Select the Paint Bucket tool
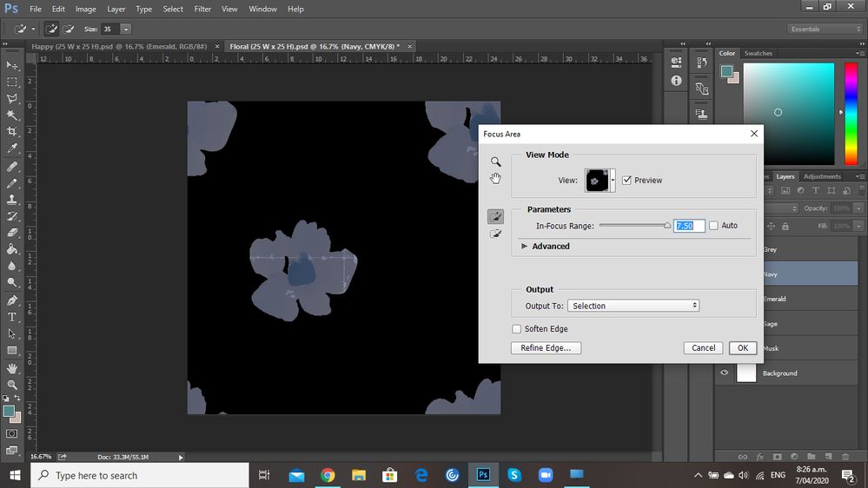 point(11,249)
